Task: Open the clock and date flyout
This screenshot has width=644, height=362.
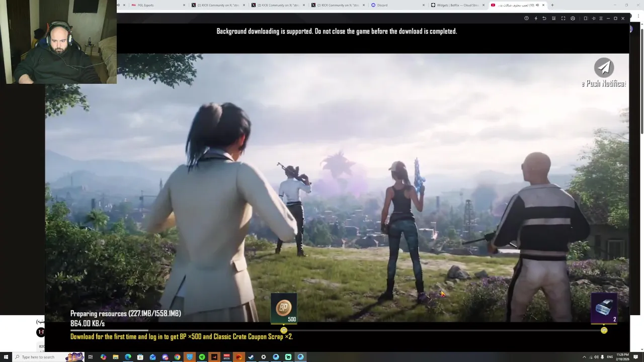Action: (622, 357)
